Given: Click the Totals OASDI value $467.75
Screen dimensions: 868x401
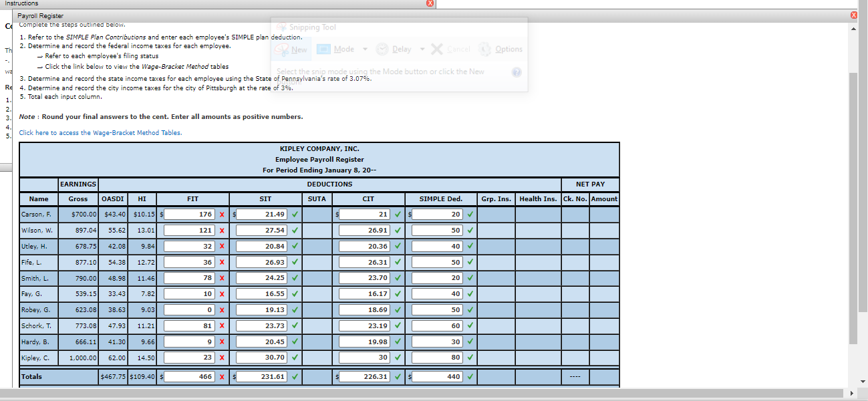Looking at the screenshot, I should tap(112, 377).
